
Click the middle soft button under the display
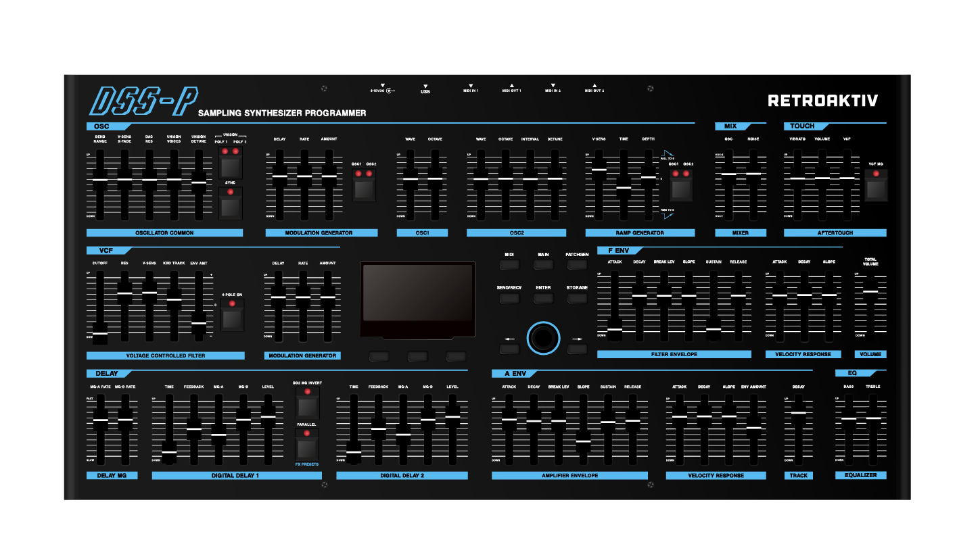(417, 355)
